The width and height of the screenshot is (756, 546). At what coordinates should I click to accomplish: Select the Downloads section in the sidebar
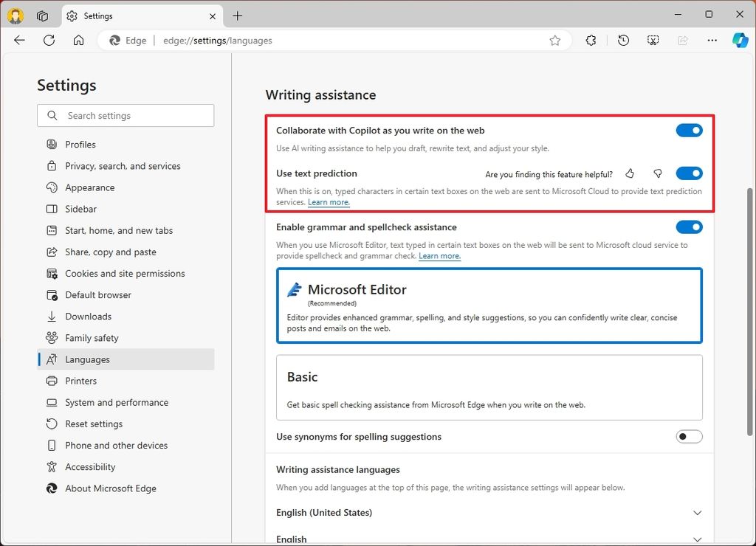click(x=87, y=316)
